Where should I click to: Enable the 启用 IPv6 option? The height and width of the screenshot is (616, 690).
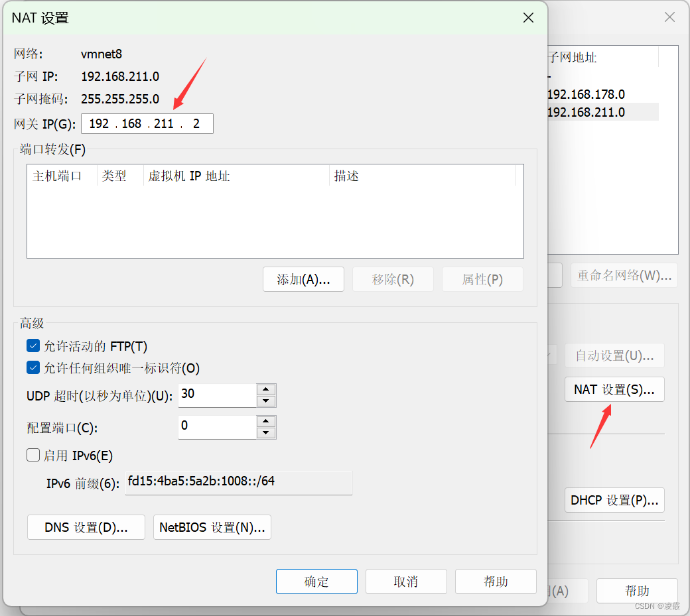[x=33, y=455]
